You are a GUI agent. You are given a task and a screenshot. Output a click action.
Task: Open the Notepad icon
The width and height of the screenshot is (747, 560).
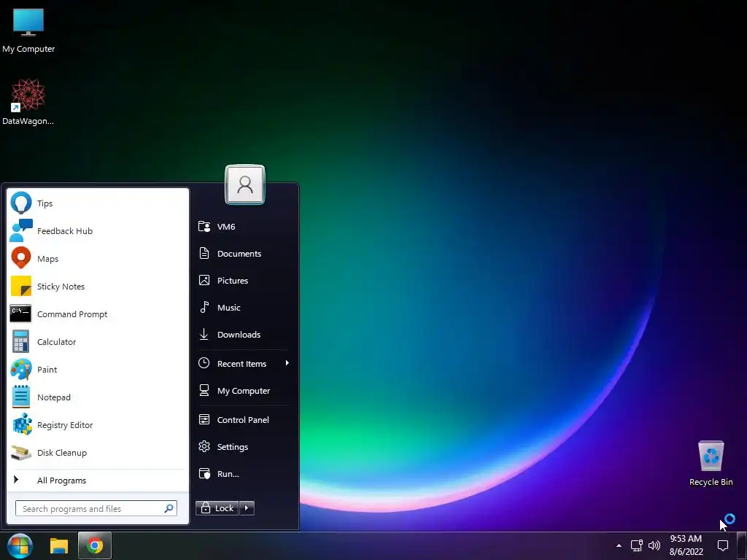[x=21, y=397]
